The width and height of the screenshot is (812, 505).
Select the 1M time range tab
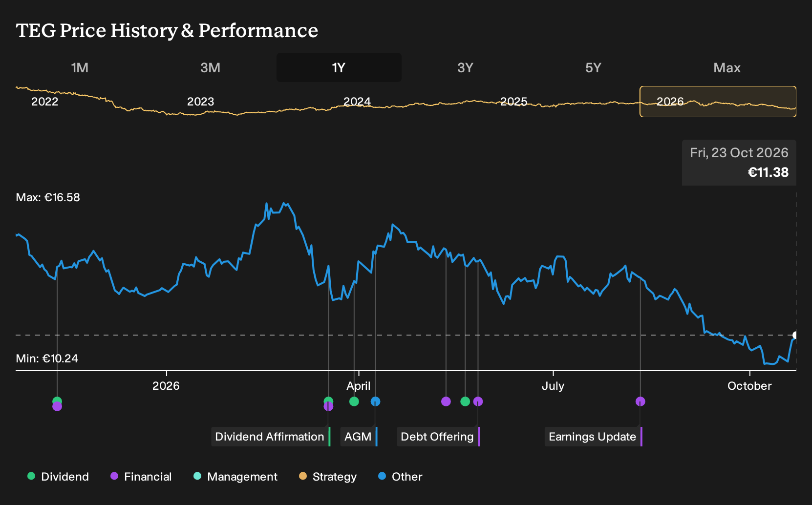(x=80, y=67)
